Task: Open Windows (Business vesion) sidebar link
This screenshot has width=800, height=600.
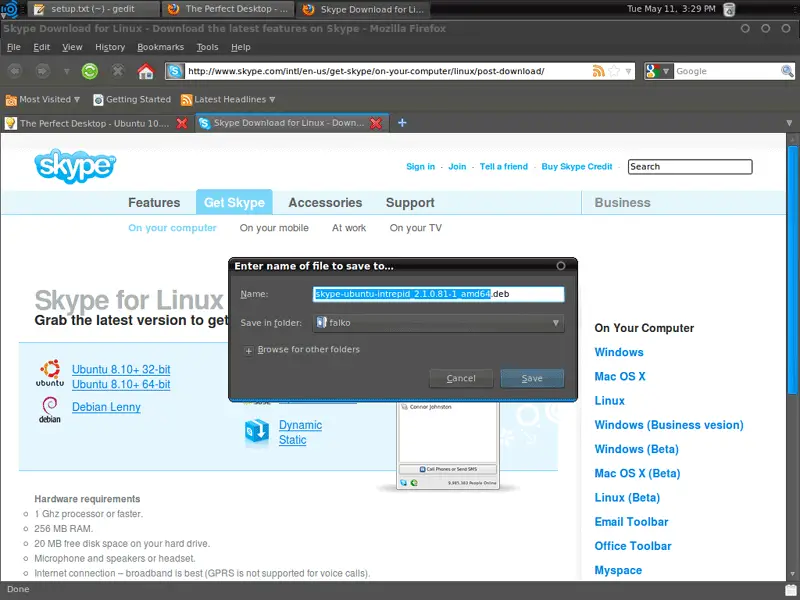Action: pos(668,425)
